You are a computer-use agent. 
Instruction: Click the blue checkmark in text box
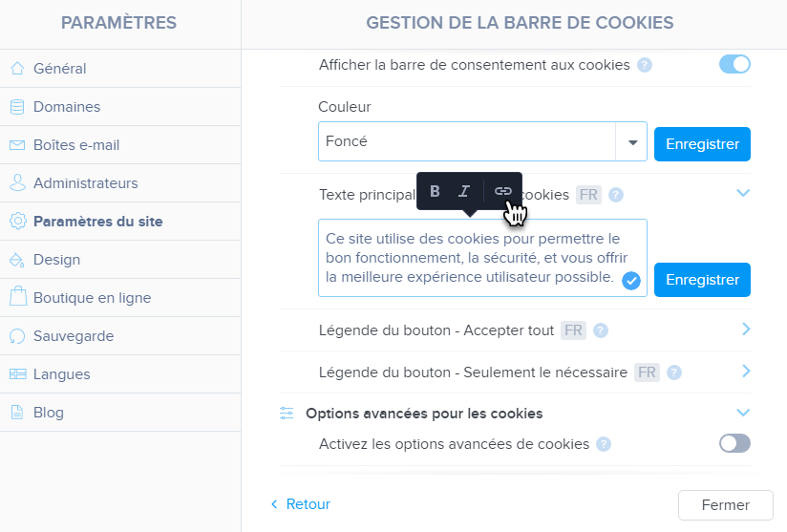[630, 280]
